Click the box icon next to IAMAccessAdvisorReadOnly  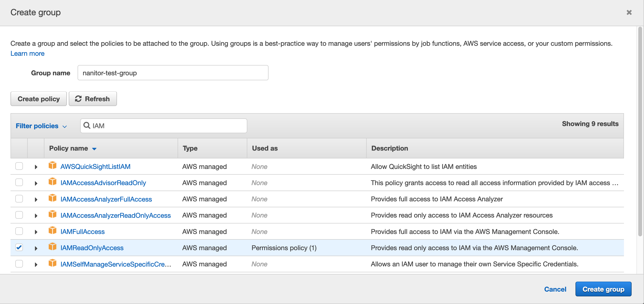(x=52, y=182)
